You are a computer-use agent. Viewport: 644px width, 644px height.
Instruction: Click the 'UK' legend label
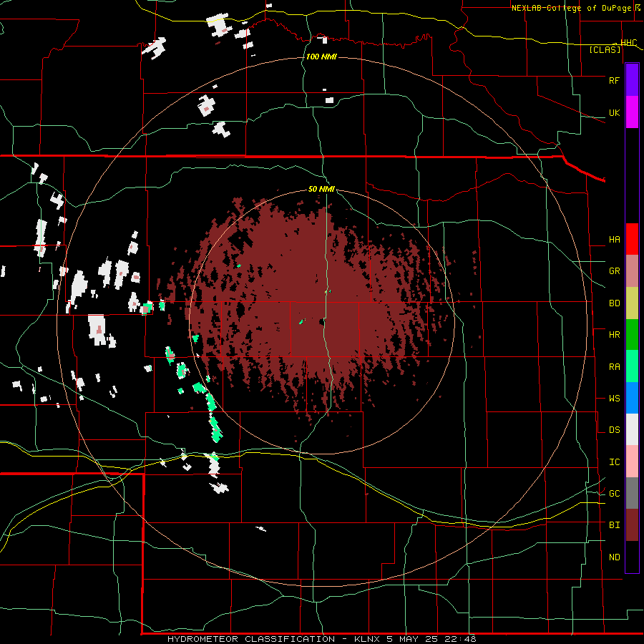pyautogui.click(x=614, y=112)
